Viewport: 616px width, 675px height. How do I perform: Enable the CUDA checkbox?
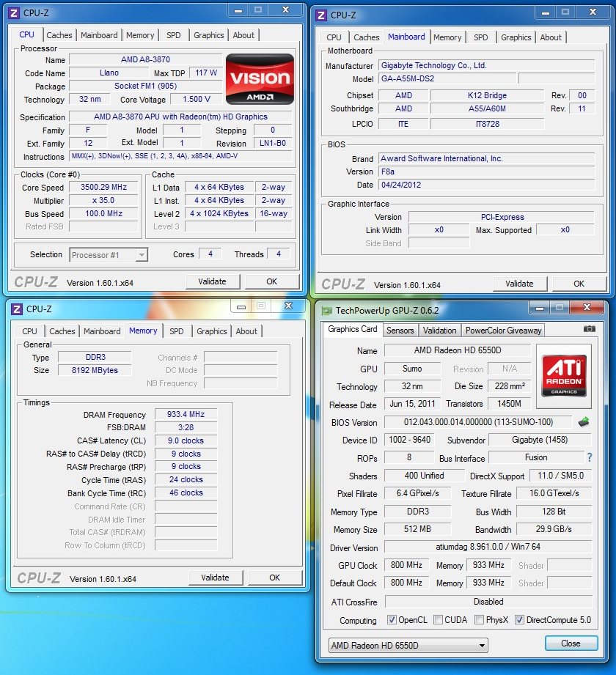(x=438, y=620)
